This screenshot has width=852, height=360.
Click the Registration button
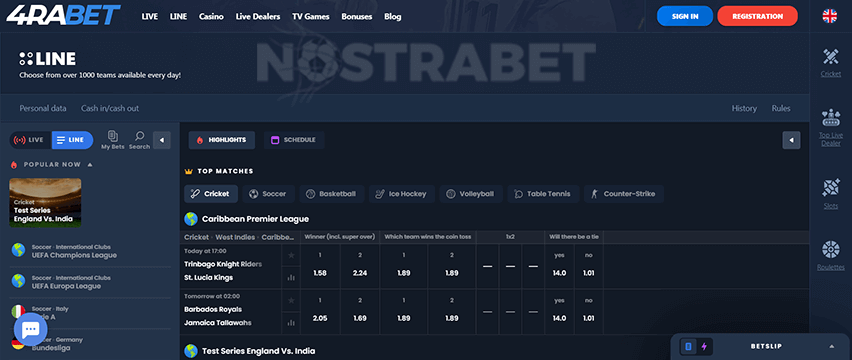(757, 16)
